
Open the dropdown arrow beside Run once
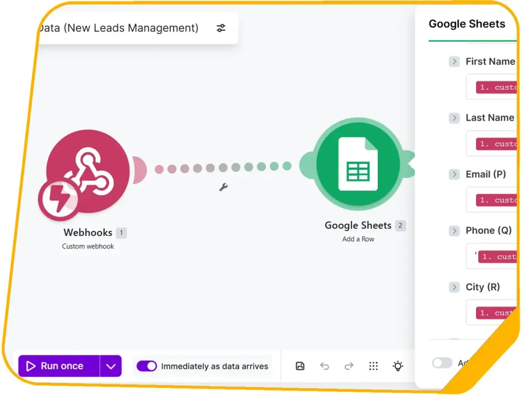111,366
